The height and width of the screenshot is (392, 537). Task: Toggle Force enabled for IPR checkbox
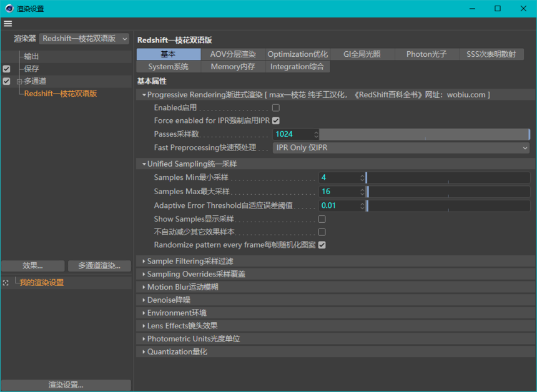click(276, 120)
